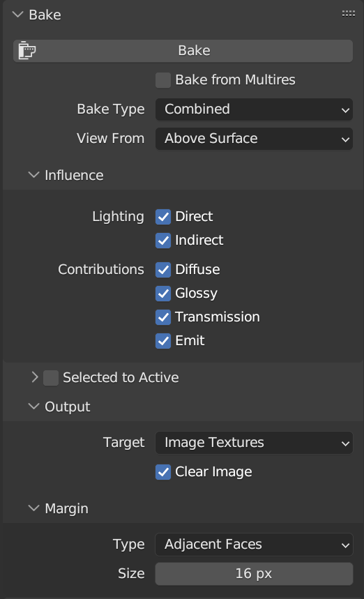364x599 pixels.
Task: Uncheck Indirect lighting option
Action: tap(163, 241)
